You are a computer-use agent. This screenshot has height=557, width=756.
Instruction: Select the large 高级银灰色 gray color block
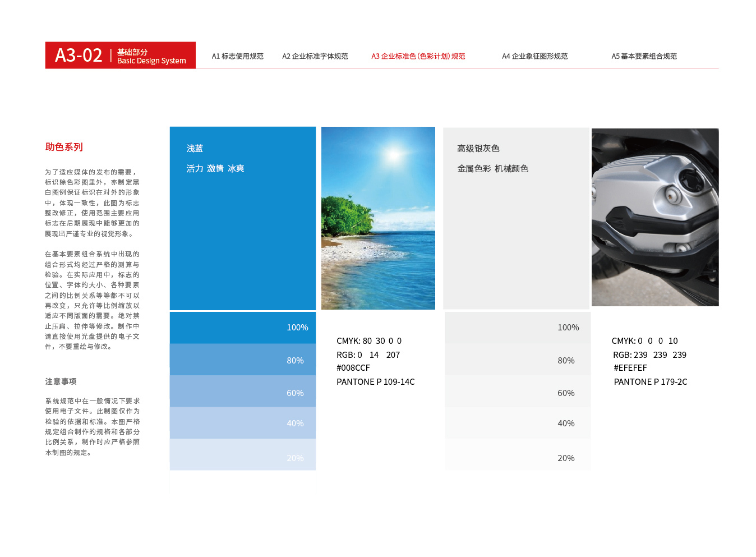click(x=517, y=218)
